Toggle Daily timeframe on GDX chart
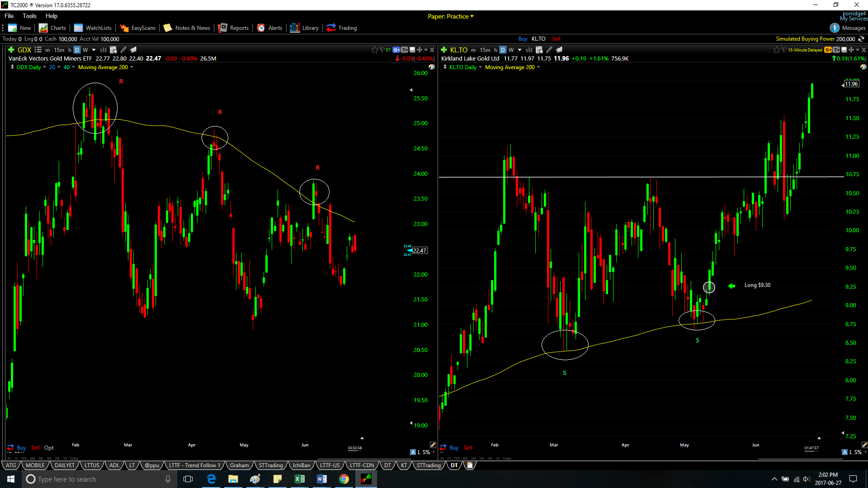The height and width of the screenshot is (488, 868). tap(77, 50)
